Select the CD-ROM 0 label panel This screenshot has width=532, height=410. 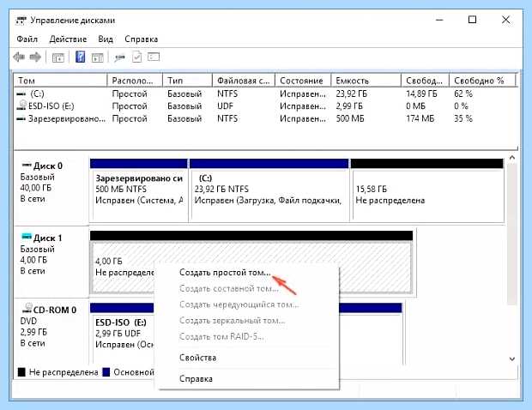(x=51, y=330)
